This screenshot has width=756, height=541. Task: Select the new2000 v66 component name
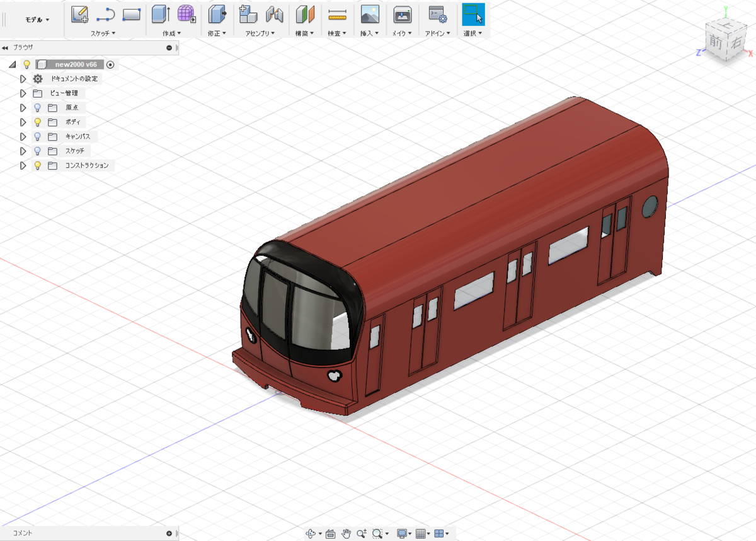(x=76, y=64)
